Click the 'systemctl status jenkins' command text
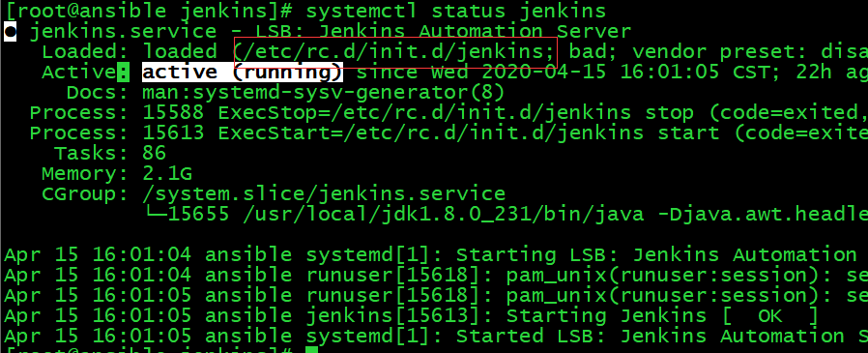Viewport: 868px width, 353px height. (x=455, y=11)
